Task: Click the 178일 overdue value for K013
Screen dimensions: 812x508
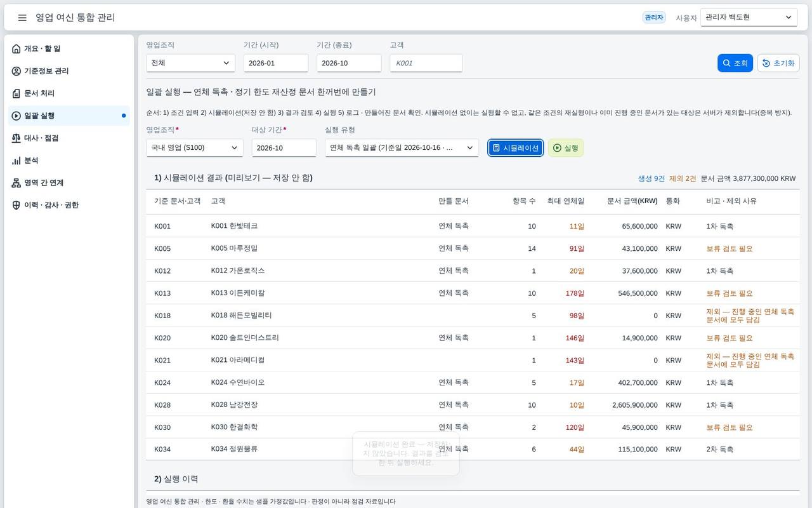Action: (x=575, y=293)
